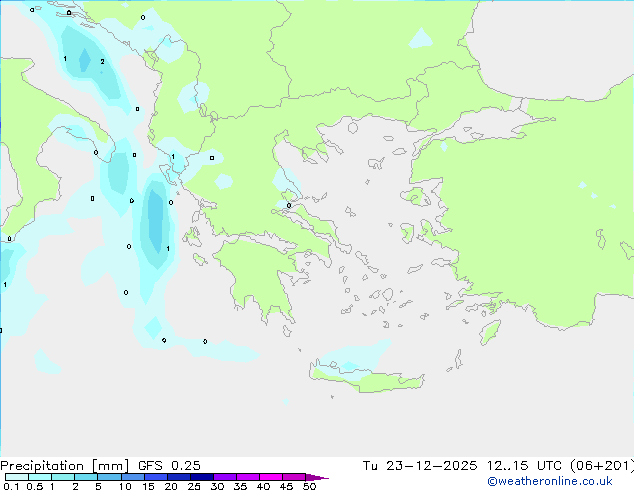634x490 pixels.
Task: Click the Crete island outline on the map
Action: 367,377
